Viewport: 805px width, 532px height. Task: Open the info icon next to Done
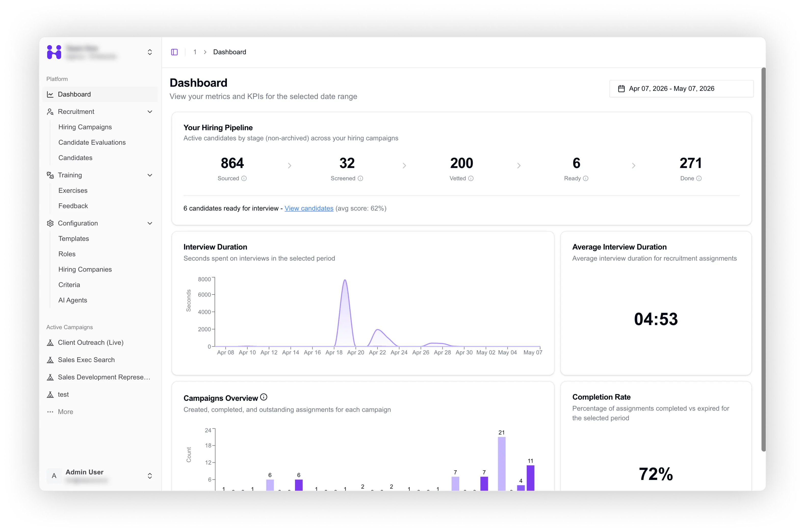tap(699, 178)
